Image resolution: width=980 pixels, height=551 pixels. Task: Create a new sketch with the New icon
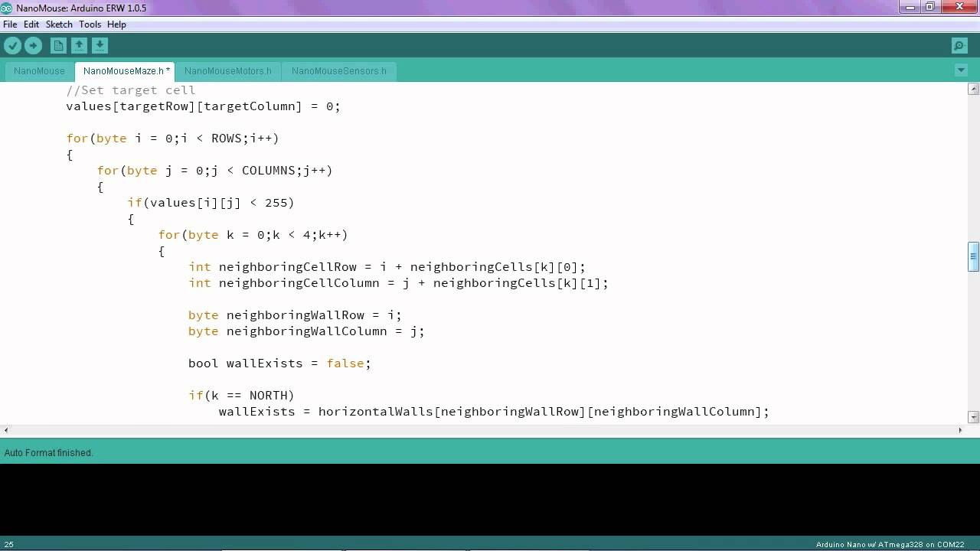coord(58,46)
